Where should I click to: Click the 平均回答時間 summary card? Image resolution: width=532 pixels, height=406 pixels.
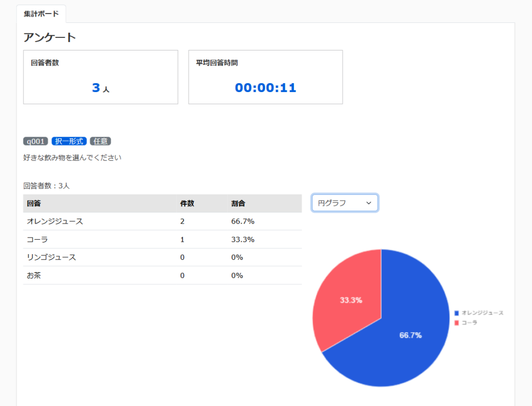click(265, 77)
